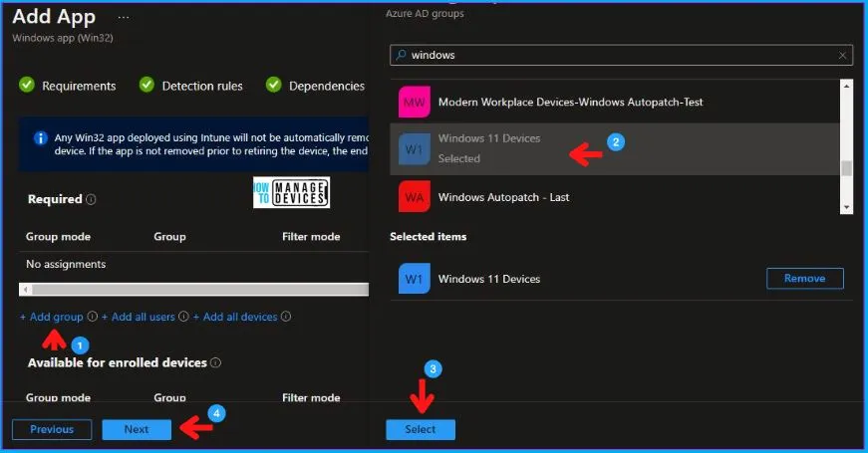The image size is (868, 453).
Task: Click Windows 11 Devices name under Selected items
Action: click(489, 279)
